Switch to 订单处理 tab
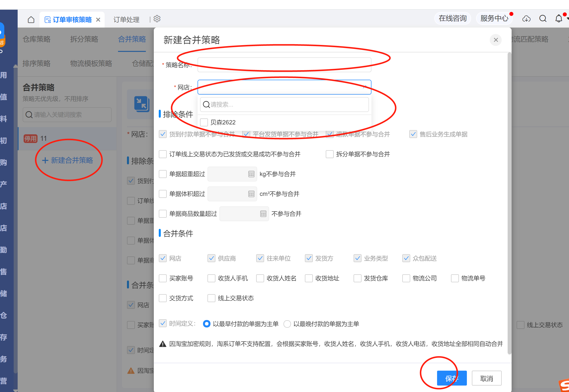This screenshot has height=392, width=569. (x=126, y=20)
